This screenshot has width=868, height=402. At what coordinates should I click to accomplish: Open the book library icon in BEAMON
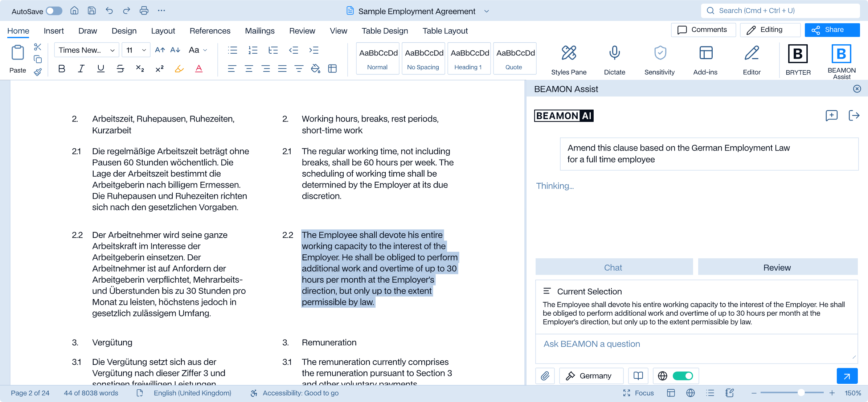tap(638, 376)
